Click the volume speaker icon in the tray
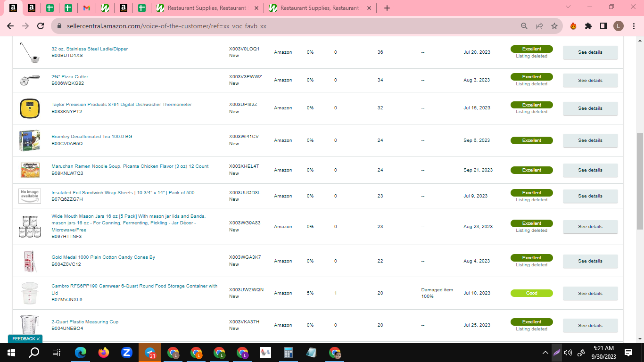644x362 pixels. [568, 353]
